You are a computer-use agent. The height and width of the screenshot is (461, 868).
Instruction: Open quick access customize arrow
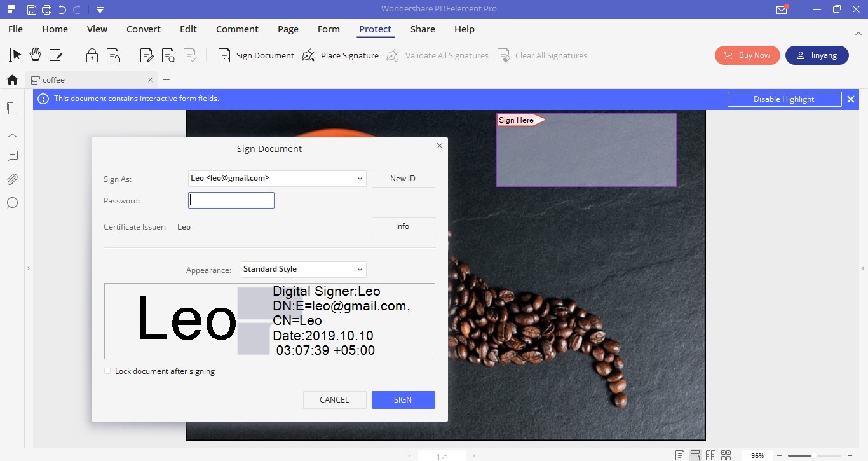[100, 10]
